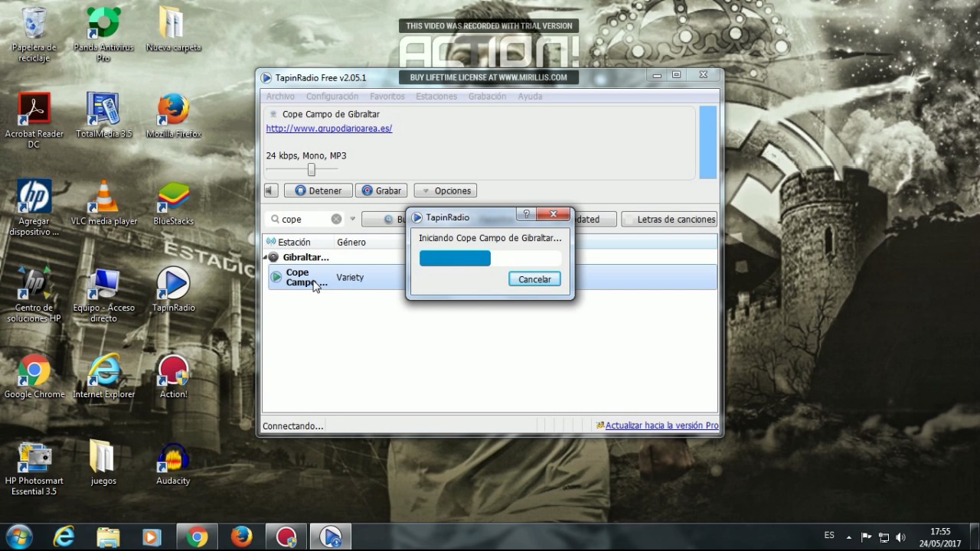Launch TotalMedia 3.5 shortcut
Screen dimensions: 980x551
coord(103,116)
